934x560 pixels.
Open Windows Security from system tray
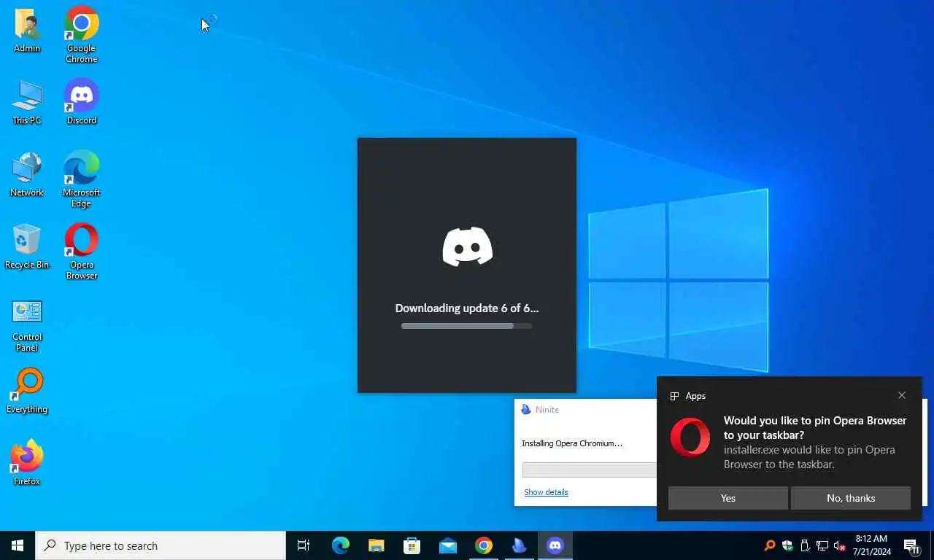pos(787,545)
